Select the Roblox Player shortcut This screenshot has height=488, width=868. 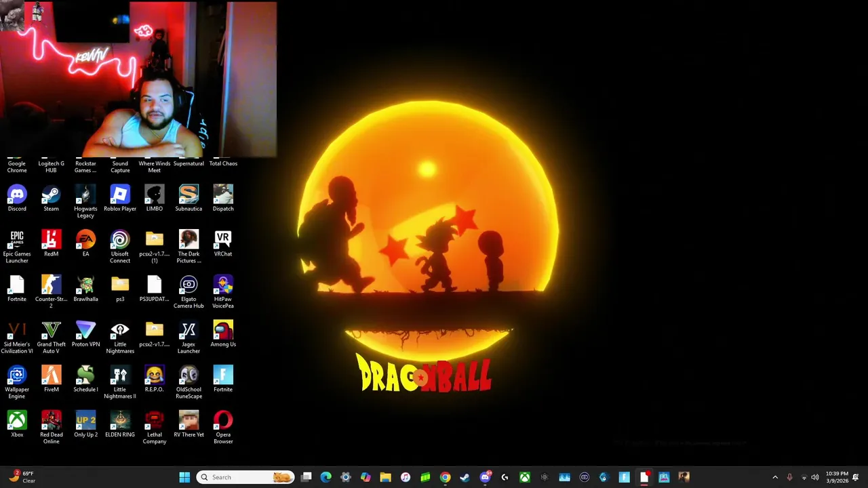[120, 198]
